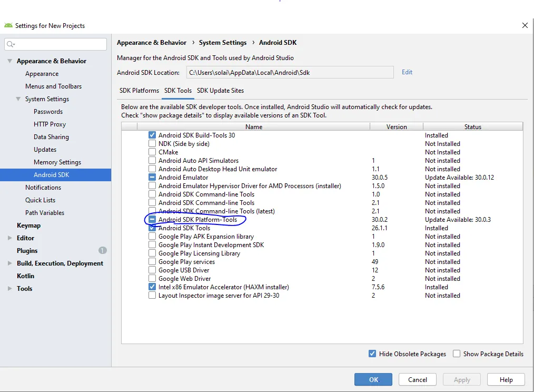Click the Plugins update count badge
The image size is (534, 392).
pyautogui.click(x=103, y=251)
